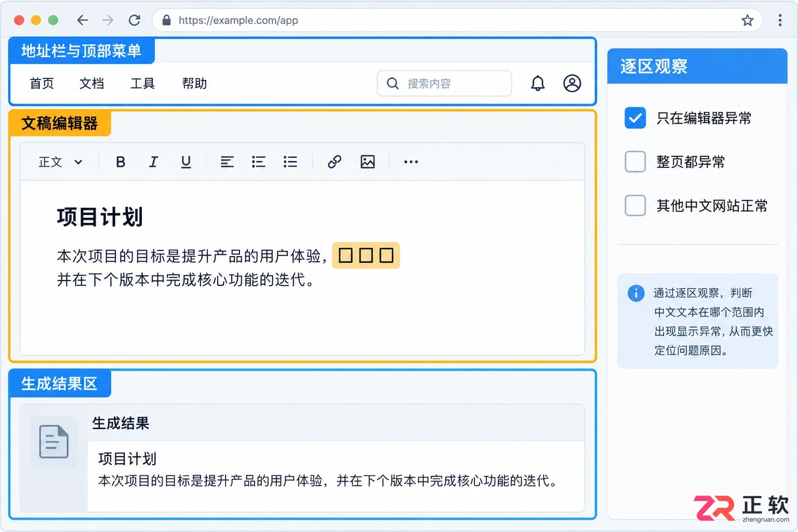This screenshot has width=798, height=532.
Task: Click the document icon in 生成结果区
Action: (x=54, y=442)
